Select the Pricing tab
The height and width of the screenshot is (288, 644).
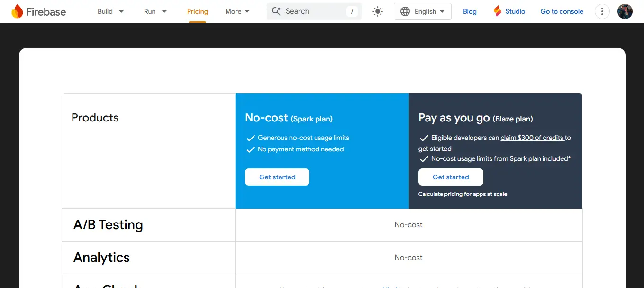[x=198, y=11]
